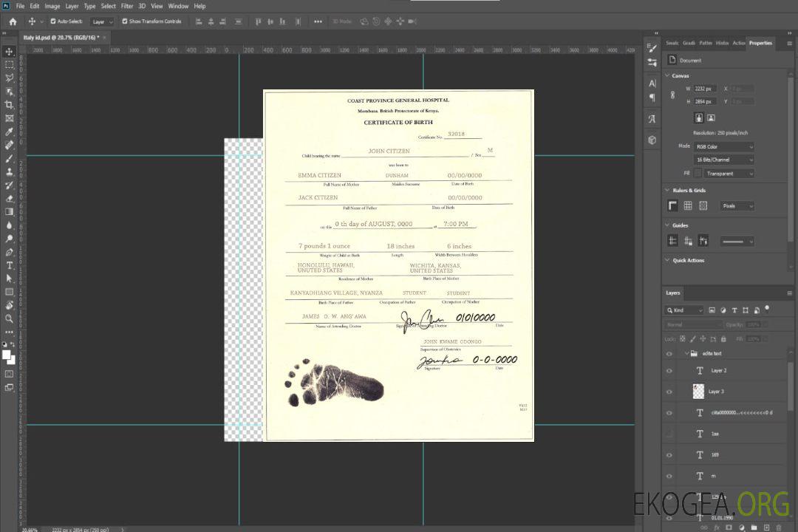This screenshot has height=532, width=798.
Task: Hide the 'edite text' group with eye icon
Action: pyautogui.click(x=669, y=354)
